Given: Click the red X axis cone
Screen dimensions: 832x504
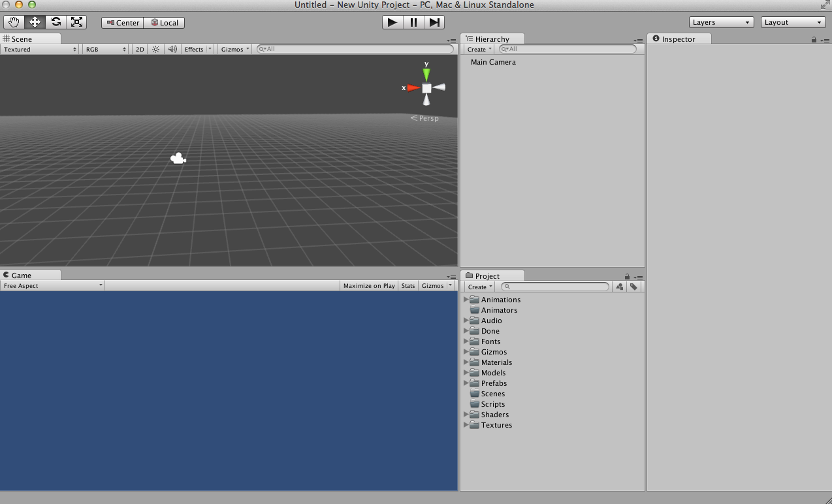Looking at the screenshot, I should point(414,87).
